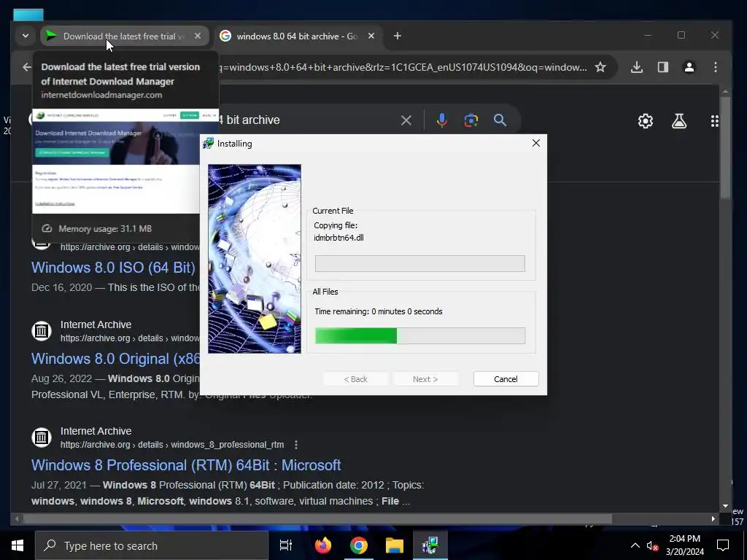Image resolution: width=747 pixels, height=560 pixels.
Task: Close the Installing dialog
Action: tap(536, 143)
